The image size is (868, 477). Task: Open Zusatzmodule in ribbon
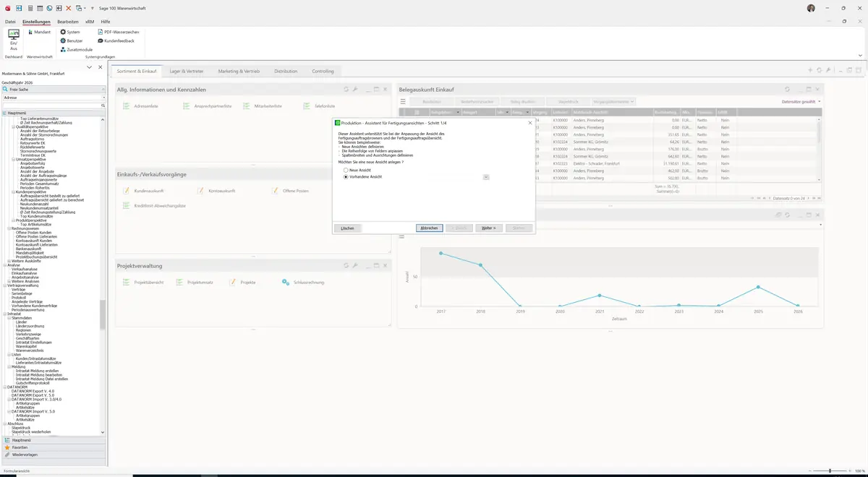tap(76, 49)
